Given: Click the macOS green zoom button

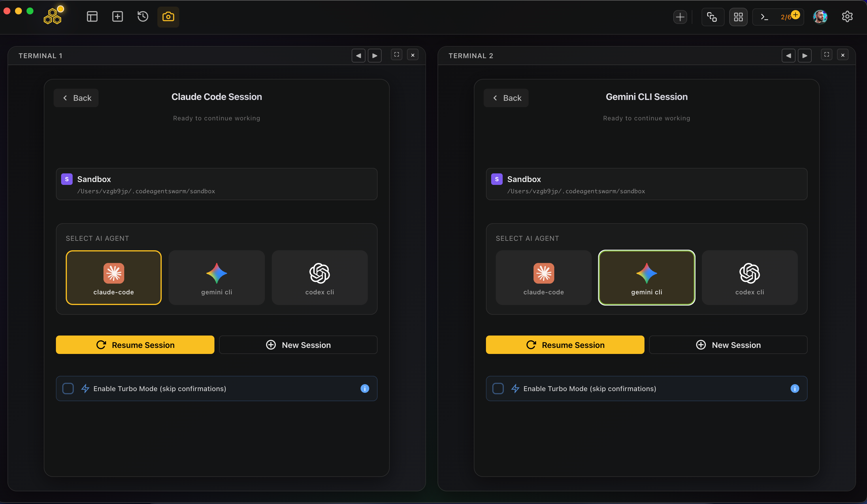Looking at the screenshot, I should point(30,11).
